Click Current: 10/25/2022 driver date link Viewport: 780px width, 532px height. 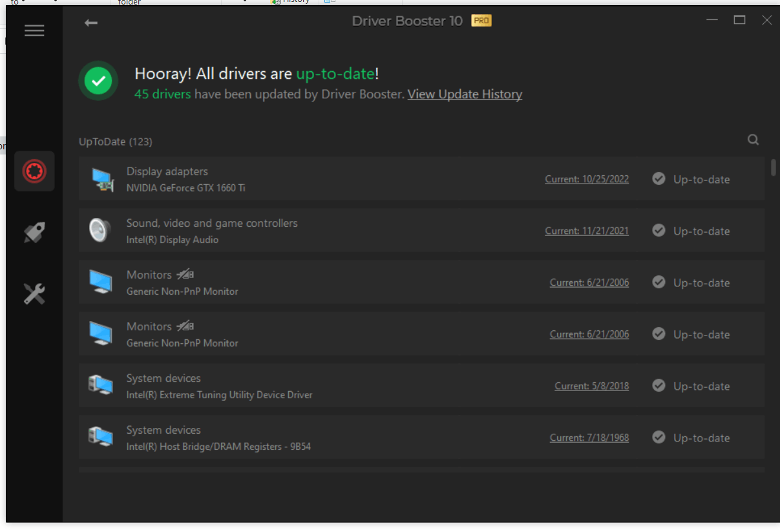click(x=587, y=180)
